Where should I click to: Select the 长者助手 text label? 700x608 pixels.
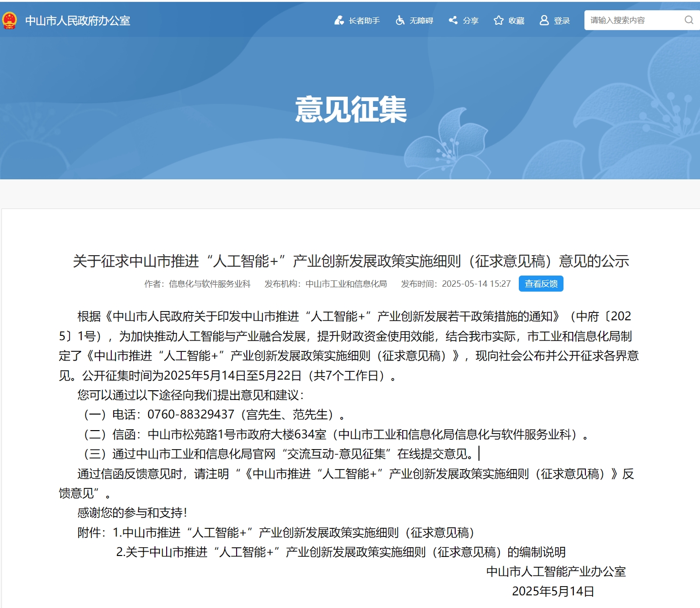(x=364, y=21)
